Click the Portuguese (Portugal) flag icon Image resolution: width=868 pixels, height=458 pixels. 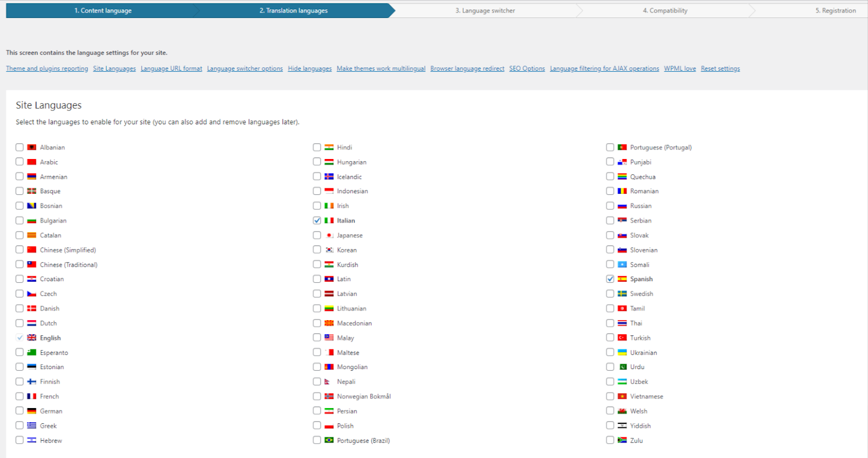tap(622, 148)
